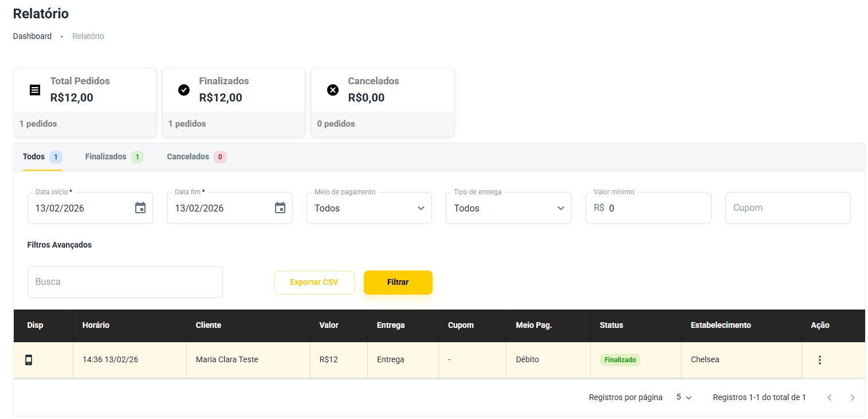Viewport: 868px width, 419px height.
Task: Click into the Busca search field
Action: tap(125, 282)
